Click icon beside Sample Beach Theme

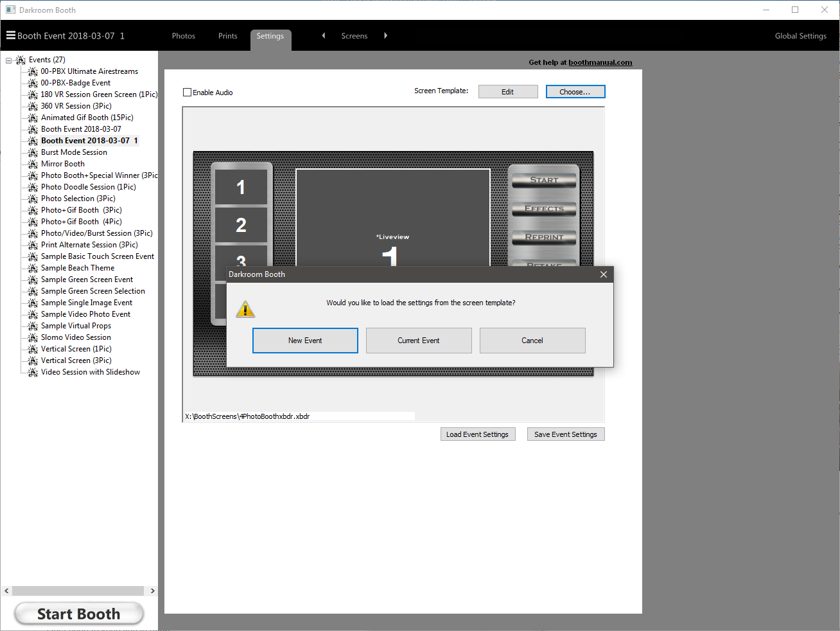(x=33, y=268)
